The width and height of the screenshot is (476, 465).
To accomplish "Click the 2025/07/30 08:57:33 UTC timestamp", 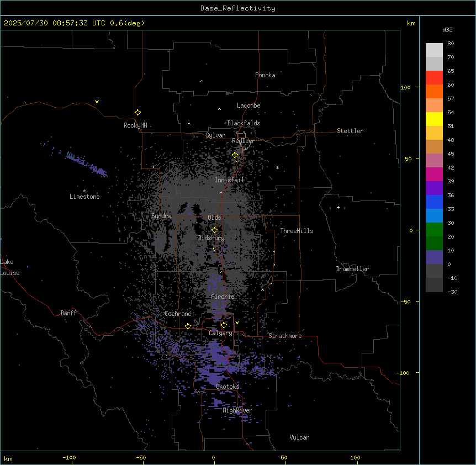I will pos(54,23).
